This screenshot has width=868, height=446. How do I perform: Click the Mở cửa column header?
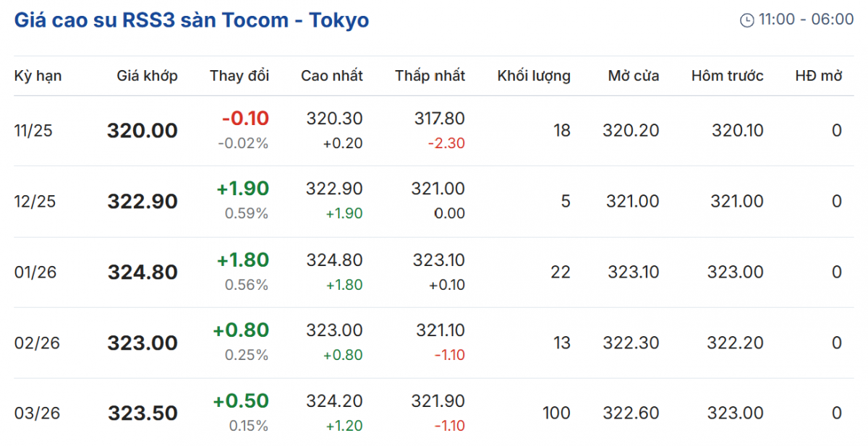click(x=633, y=76)
